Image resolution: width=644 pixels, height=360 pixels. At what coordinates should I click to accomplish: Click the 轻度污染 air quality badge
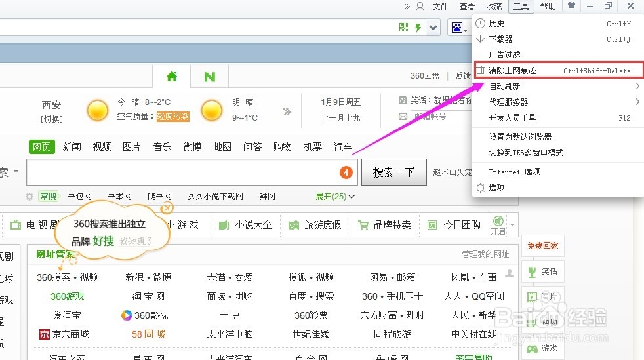point(173,117)
